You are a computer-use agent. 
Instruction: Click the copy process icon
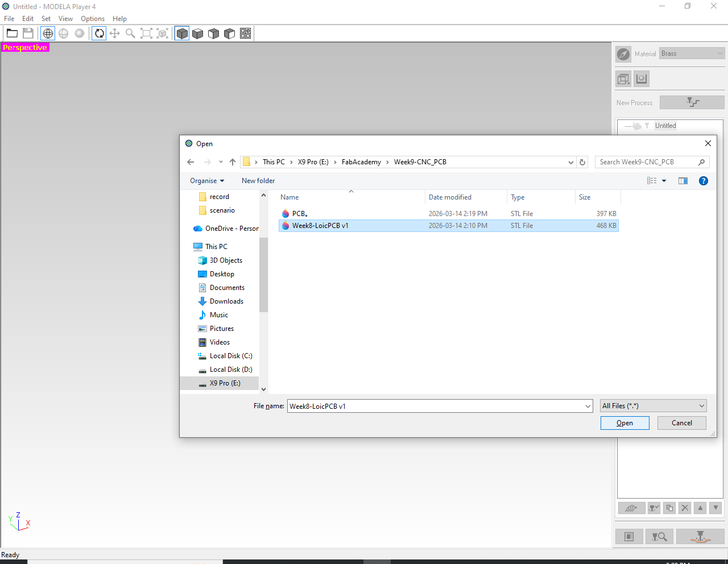[x=669, y=508]
